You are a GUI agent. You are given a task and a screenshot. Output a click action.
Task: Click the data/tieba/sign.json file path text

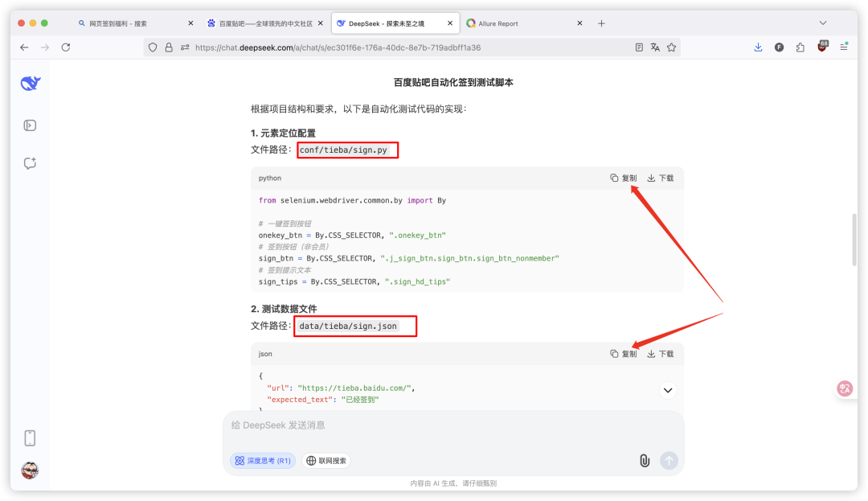(x=348, y=326)
